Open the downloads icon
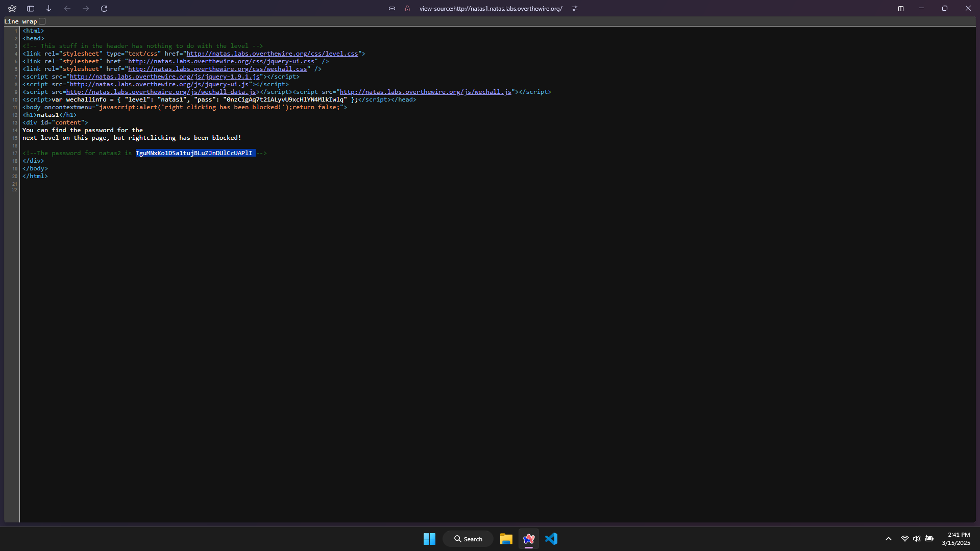The image size is (980, 551). coord(49,9)
